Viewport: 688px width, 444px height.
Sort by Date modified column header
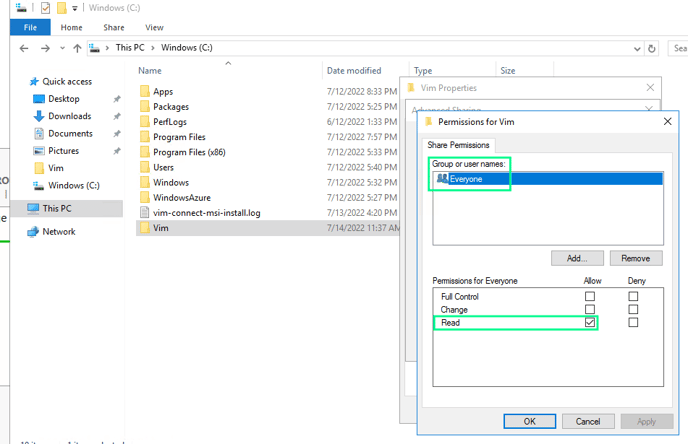(x=353, y=71)
